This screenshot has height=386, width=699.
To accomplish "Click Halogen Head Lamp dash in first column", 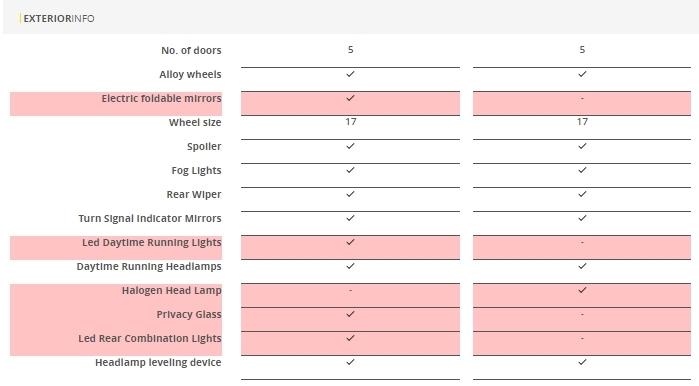I will 350,290.
